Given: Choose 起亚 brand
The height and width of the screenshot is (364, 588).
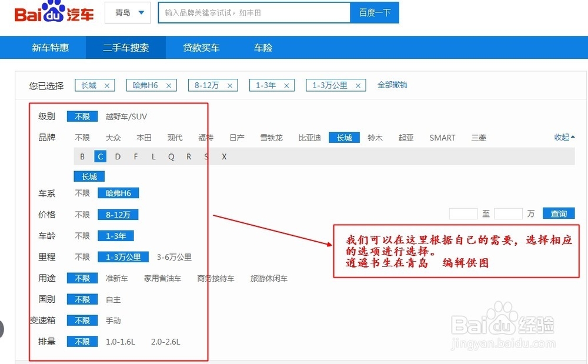Looking at the screenshot, I should click(406, 138).
